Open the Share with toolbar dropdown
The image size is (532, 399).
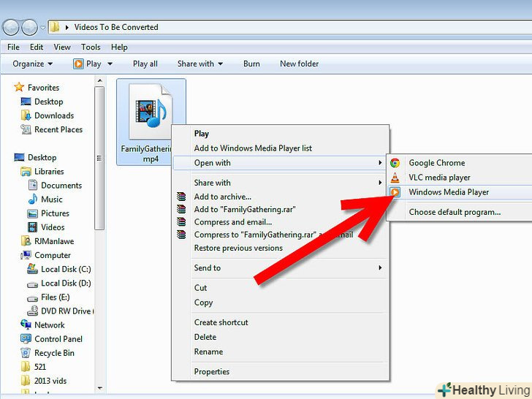coord(201,64)
